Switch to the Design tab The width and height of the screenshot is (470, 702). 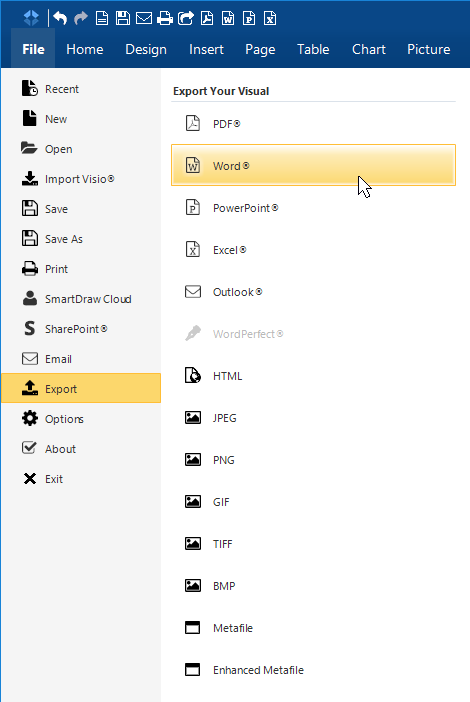(146, 49)
